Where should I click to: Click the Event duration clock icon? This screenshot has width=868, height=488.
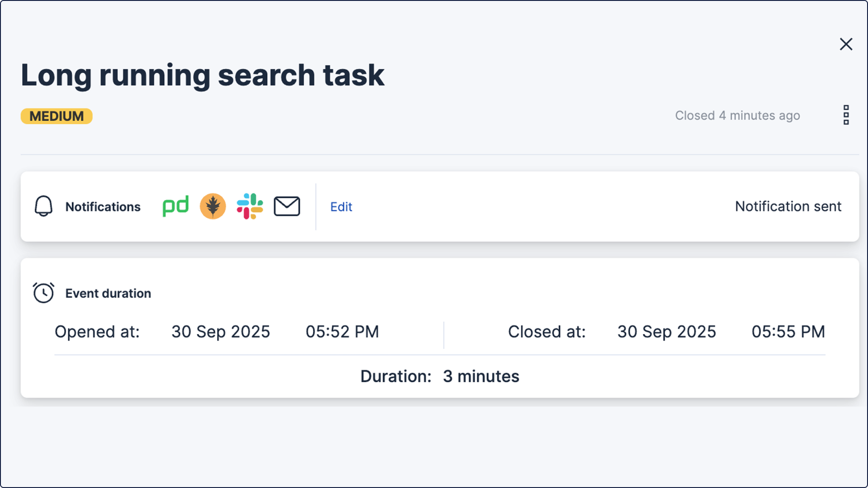click(x=43, y=293)
